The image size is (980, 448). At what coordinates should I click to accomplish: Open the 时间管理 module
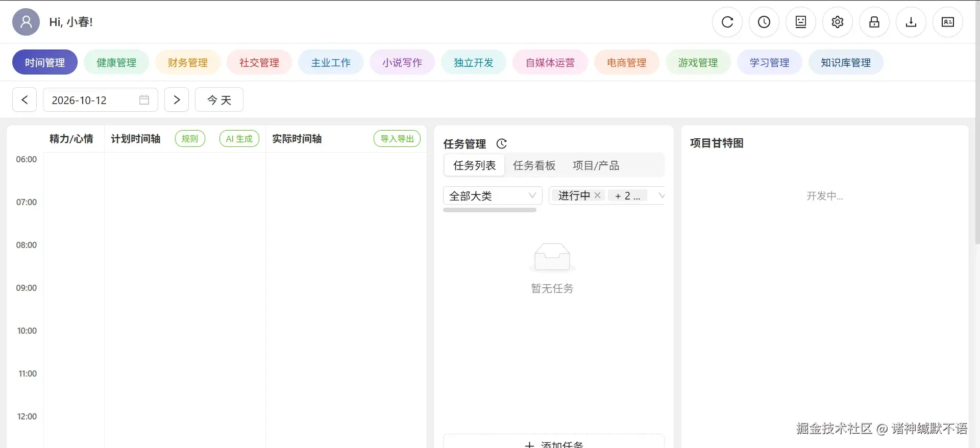pyautogui.click(x=45, y=62)
